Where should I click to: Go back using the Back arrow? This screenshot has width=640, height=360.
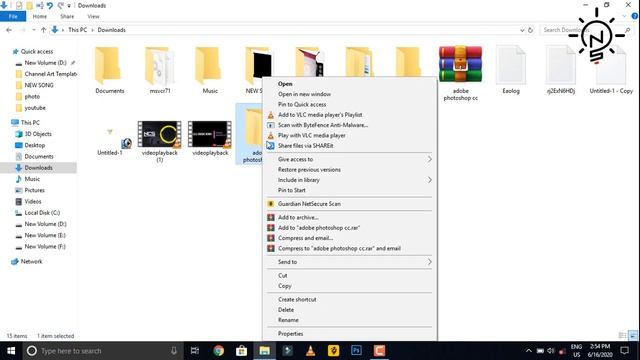(x=9, y=30)
